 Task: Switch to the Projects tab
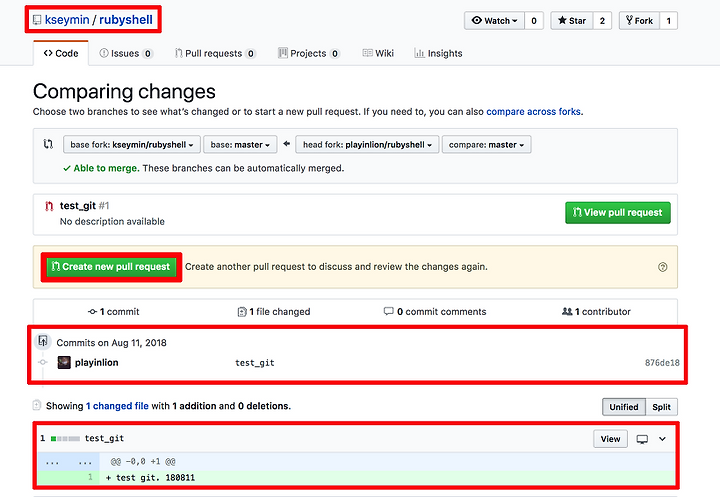309,53
